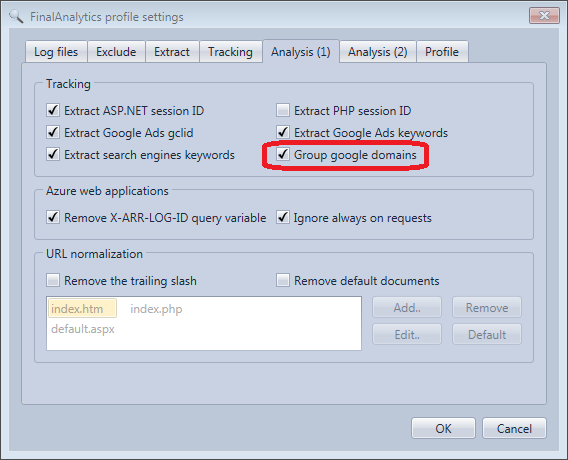Open the Exclude tab
The width and height of the screenshot is (568, 460).
[x=116, y=52]
